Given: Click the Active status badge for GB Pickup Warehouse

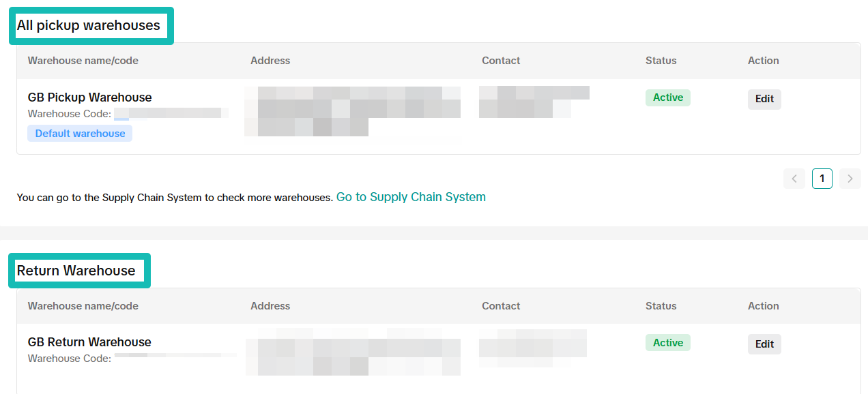Looking at the screenshot, I should point(667,97).
